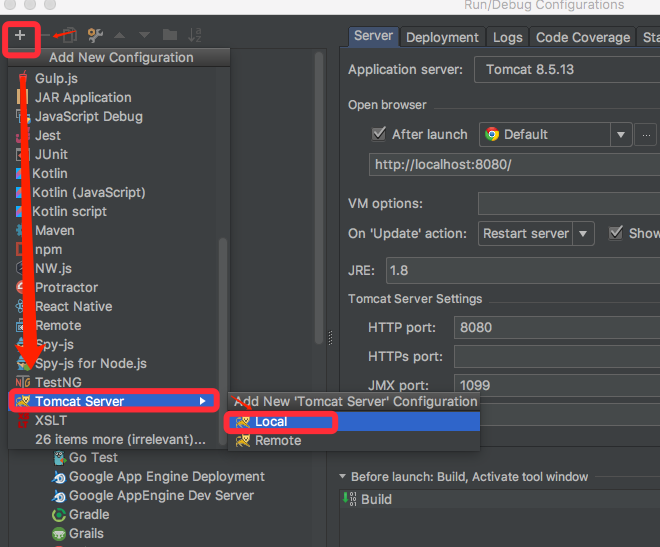Select the Grails tree item
The width and height of the screenshot is (660, 547).
[x=78, y=533]
